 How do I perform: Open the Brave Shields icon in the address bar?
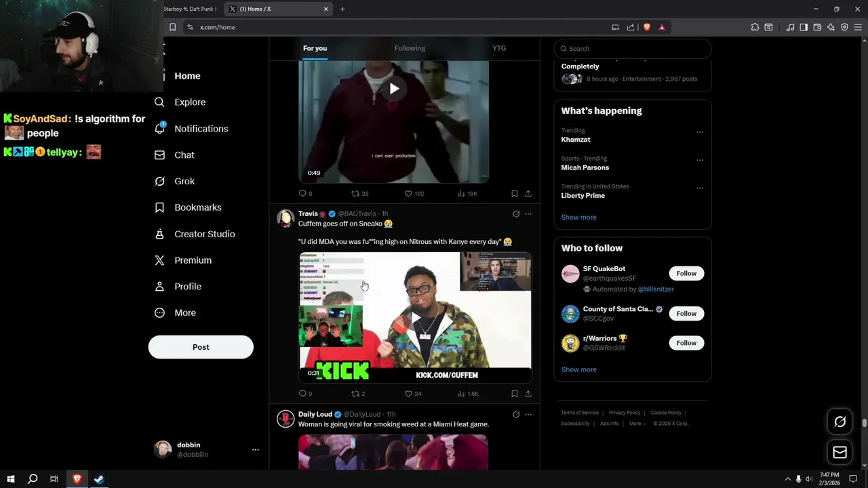647,27
